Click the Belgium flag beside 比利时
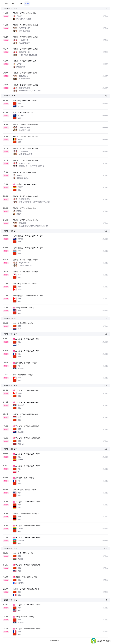 point(15,140)
